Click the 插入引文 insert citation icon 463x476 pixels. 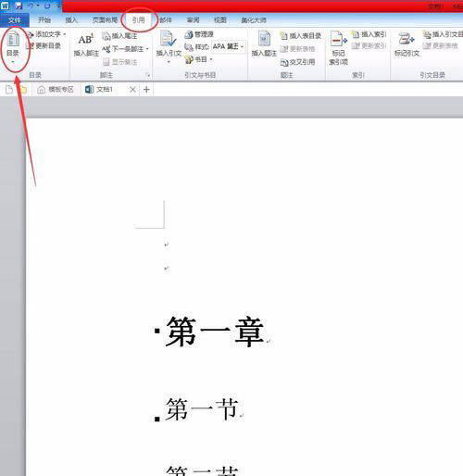(169, 39)
